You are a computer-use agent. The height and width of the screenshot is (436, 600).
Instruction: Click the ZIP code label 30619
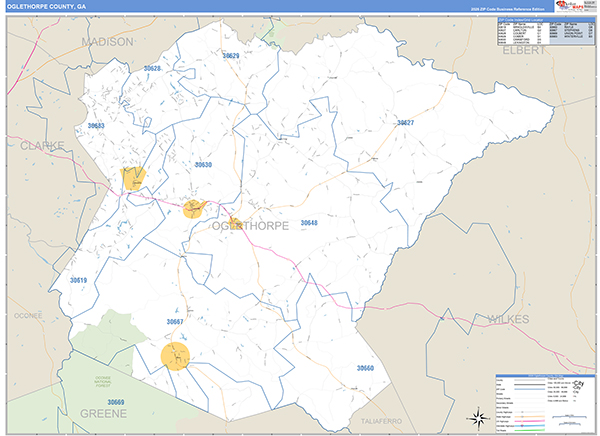78,281
